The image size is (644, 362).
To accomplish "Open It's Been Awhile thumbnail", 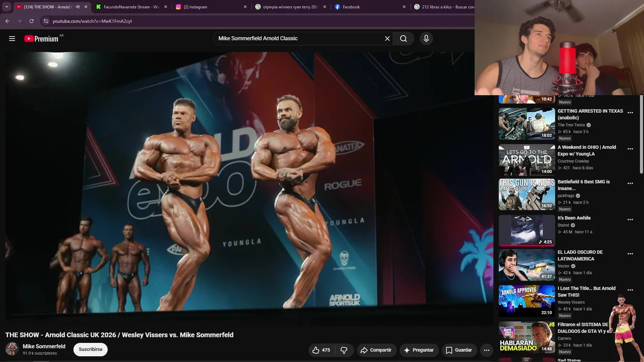I will 527,231.
